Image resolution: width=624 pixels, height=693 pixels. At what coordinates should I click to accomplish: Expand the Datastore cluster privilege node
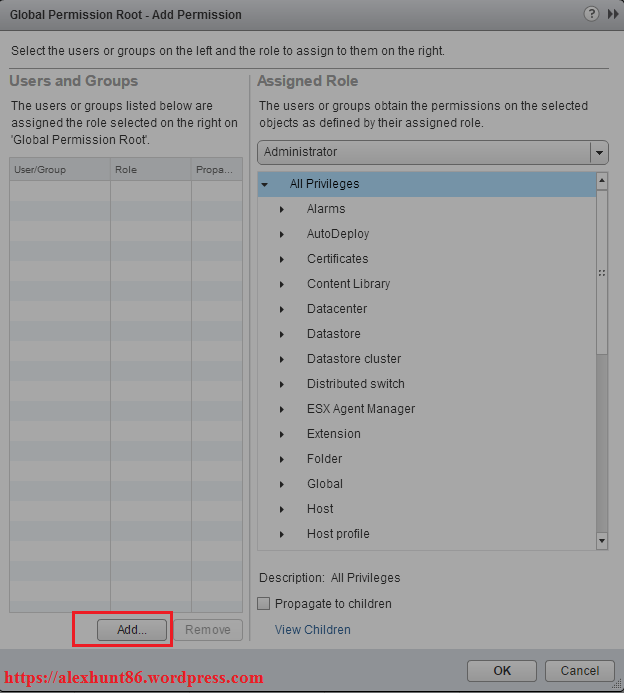tap(282, 359)
